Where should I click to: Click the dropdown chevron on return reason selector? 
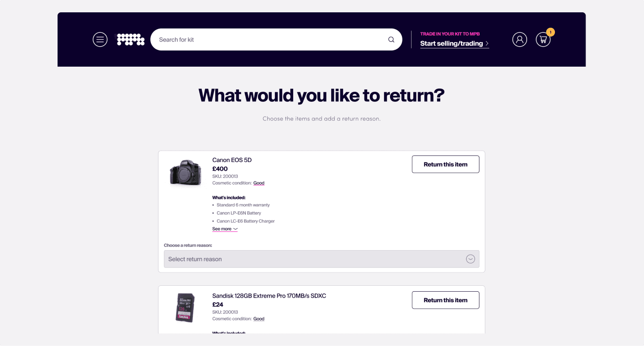(x=470, y=259)
